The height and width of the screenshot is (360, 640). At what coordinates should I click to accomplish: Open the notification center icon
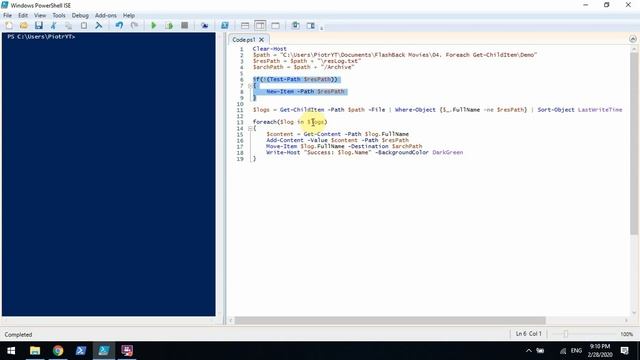point(624,351)
